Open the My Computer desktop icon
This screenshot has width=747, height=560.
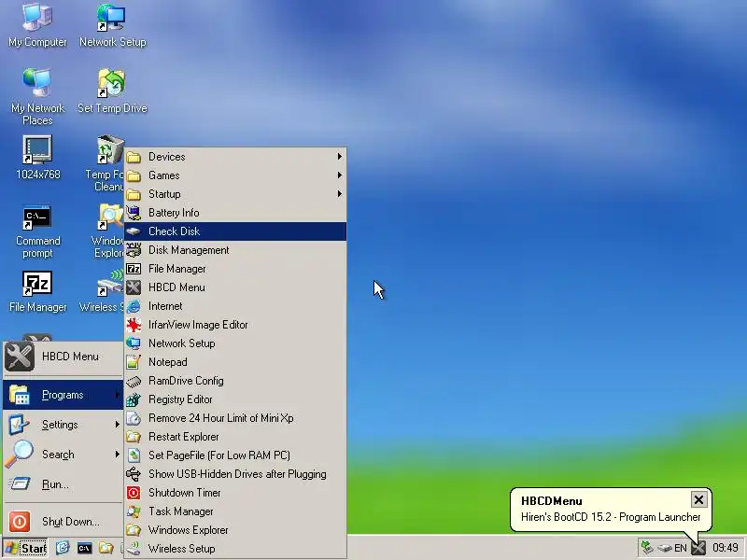[37, 25]
